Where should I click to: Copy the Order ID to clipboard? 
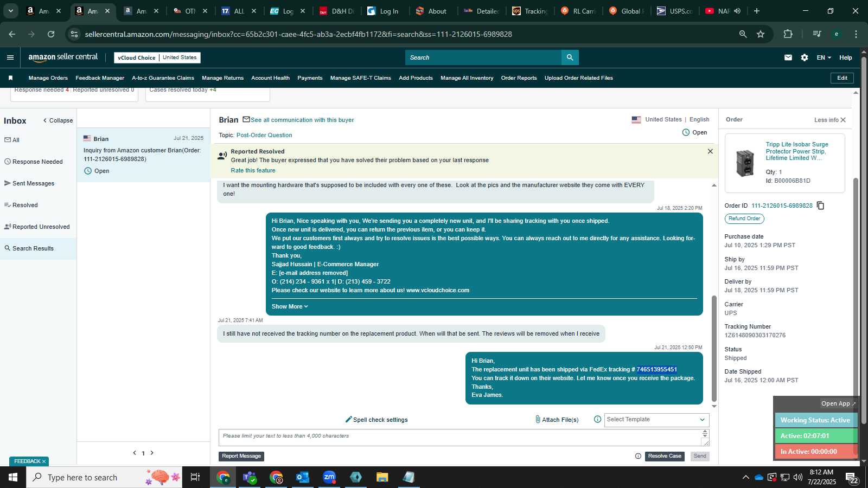point(820,206)
